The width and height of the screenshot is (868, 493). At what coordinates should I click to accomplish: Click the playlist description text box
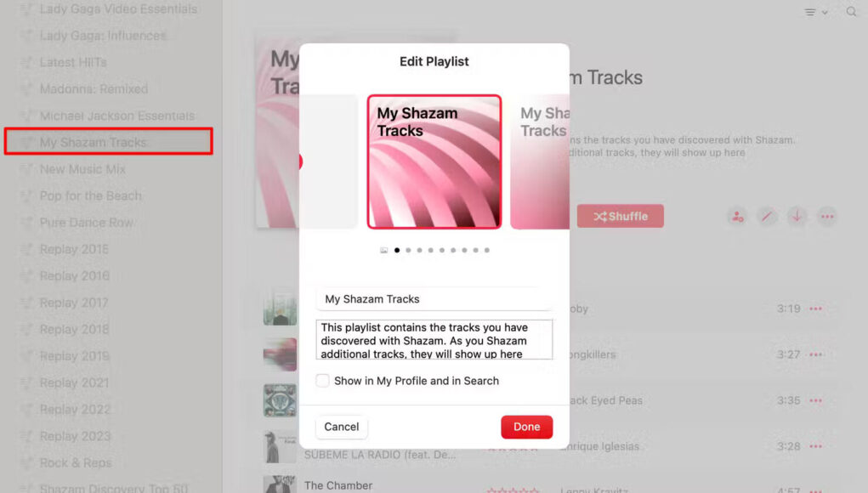(434, 340)
